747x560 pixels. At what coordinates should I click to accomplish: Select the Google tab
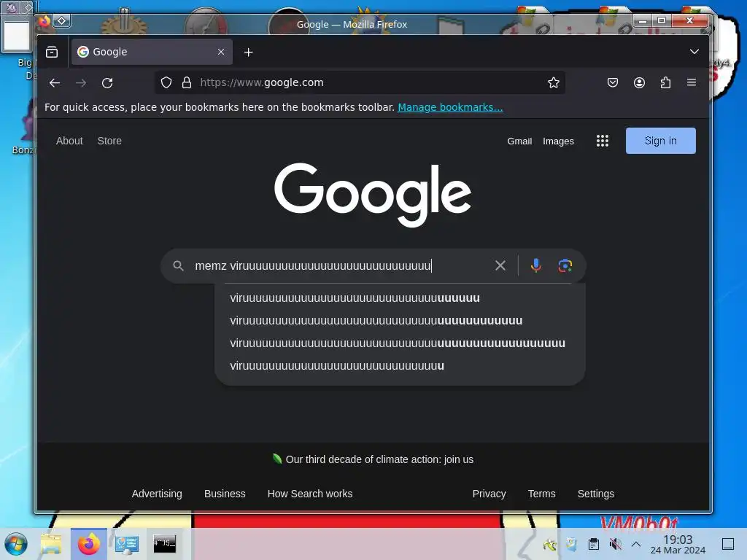coord(152,52)
